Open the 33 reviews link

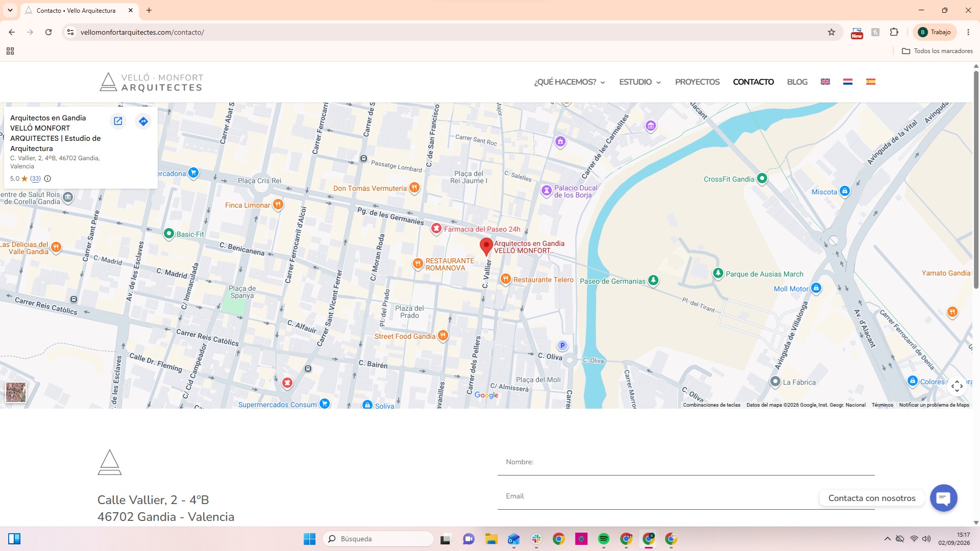35,179
